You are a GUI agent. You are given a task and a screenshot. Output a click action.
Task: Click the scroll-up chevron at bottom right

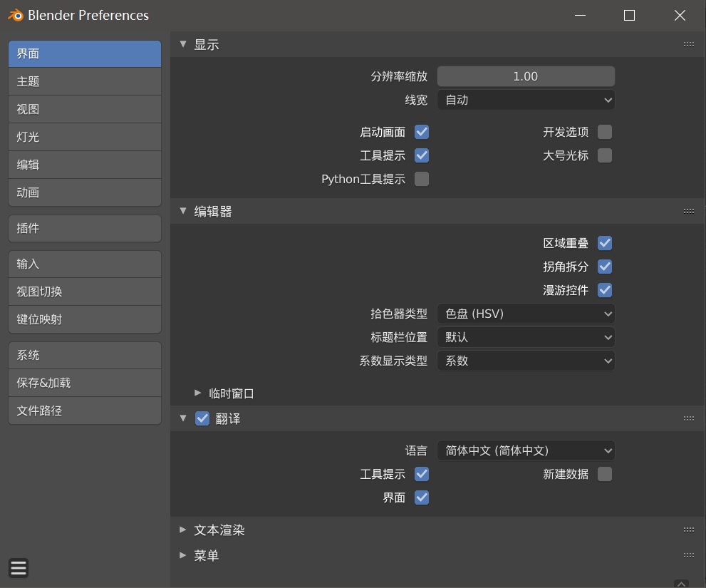(682, 584)
